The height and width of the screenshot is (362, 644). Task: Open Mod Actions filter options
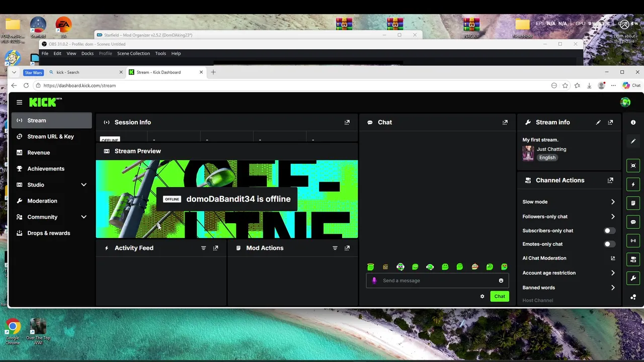tap(335, 248)
